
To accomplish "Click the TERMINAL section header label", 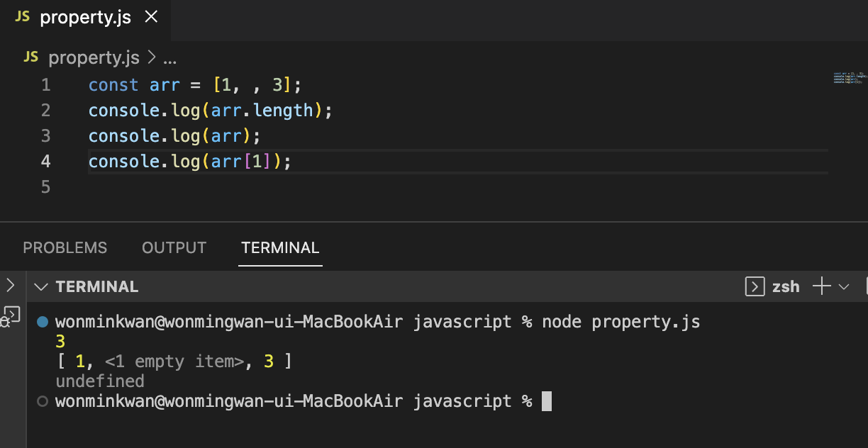I will click(x=97, y=287).
